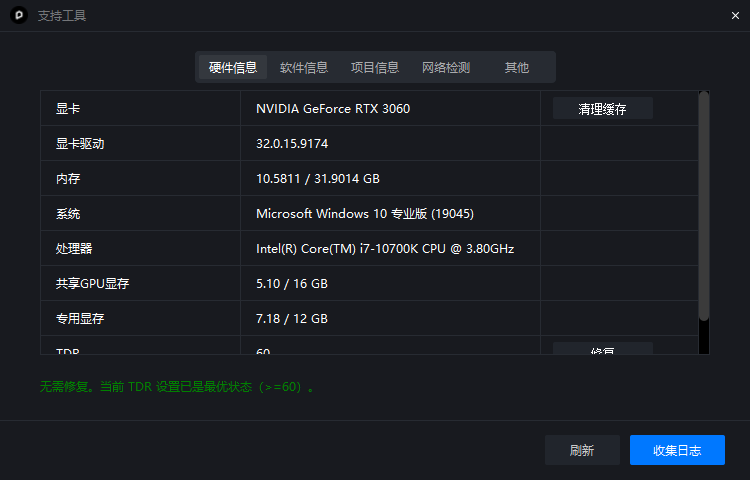Click the 共享GPU显存 value 5.10 / 16 GB

[x=292, y=284]
